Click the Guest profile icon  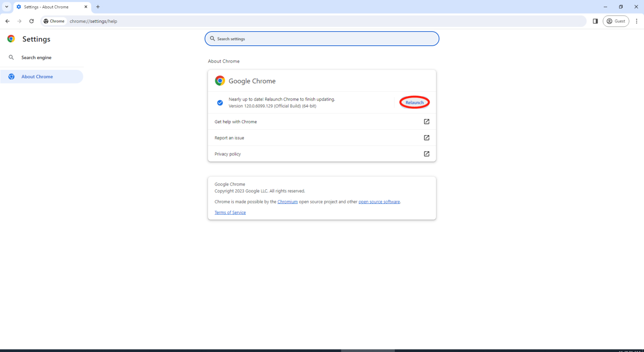click(x=615, y=21)
